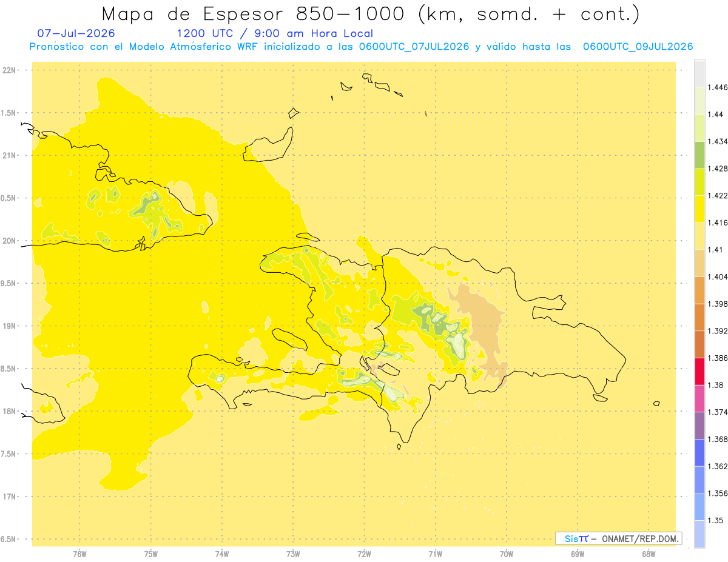Click the latitude axis label '18N'
Viewport: 728px width, 562px height.
pos(10,412)
